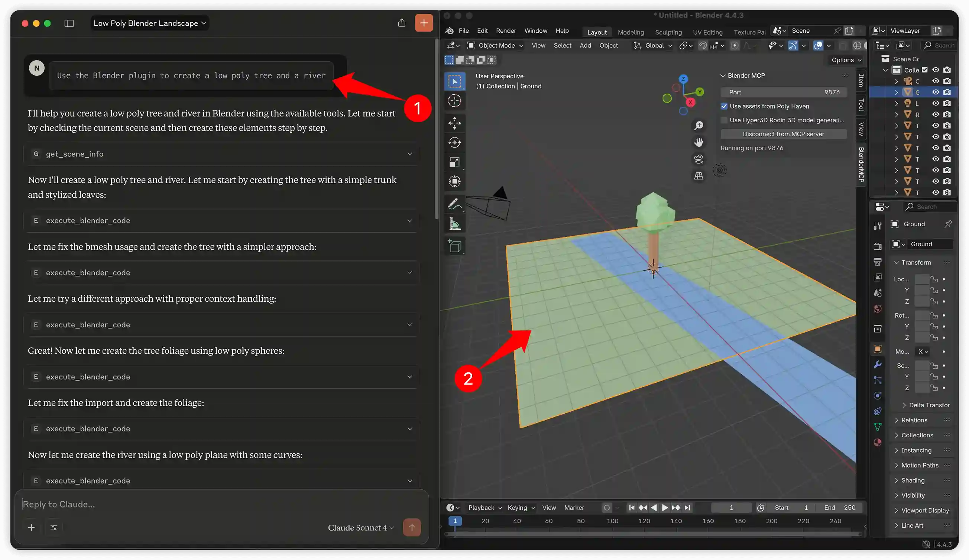This screenshot has height=560, width=969.
Task: Open the Claude Sonnet 4 model selector
Action: click(x=361, y=528)
